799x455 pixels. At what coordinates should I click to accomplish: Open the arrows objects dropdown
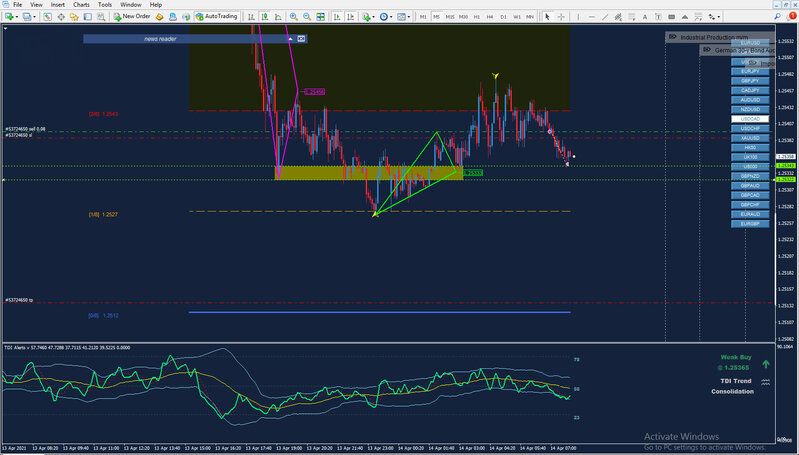pos(714,17)
